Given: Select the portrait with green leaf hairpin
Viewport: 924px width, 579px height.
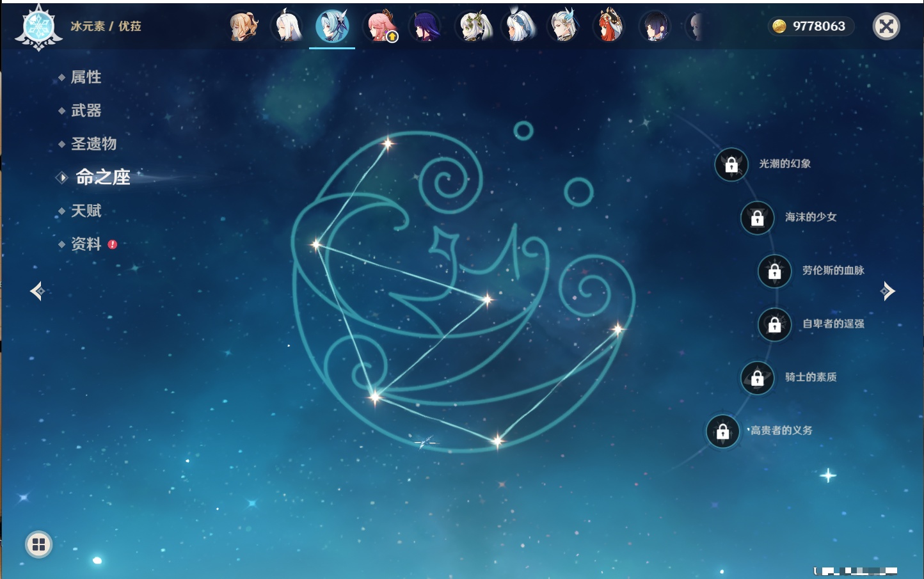Looking at the screenshot, I should coord(474,26).
